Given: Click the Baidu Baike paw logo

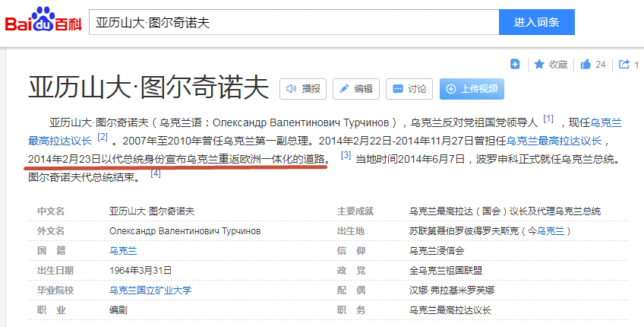Looking at the screenshot, I should [x=43, y=21].
